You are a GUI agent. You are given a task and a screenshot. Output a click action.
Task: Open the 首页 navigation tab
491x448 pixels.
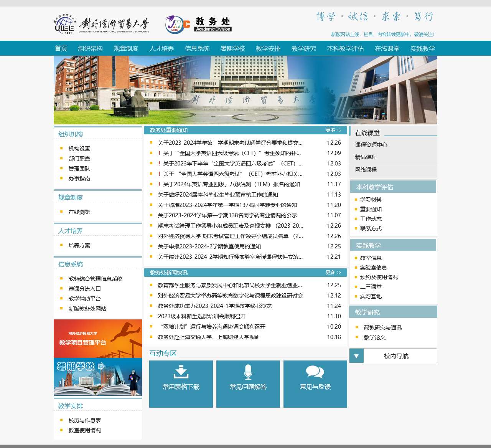point(61,48)
